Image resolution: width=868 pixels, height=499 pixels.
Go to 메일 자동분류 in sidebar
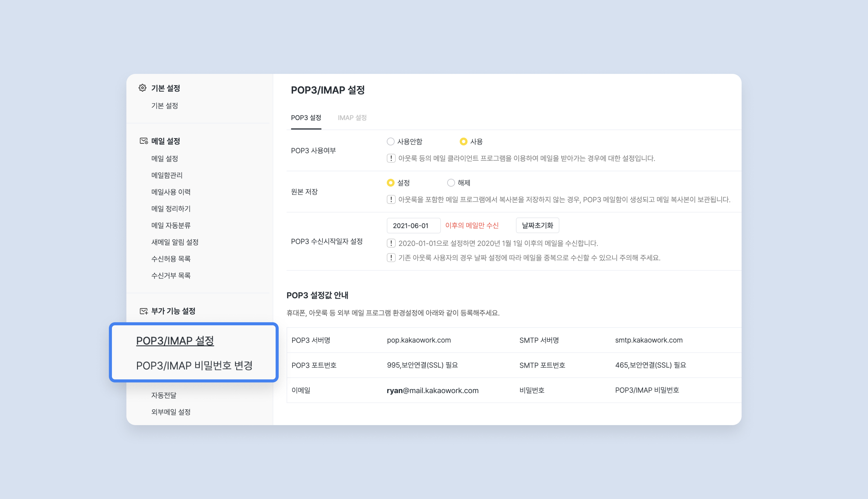click(x=171, y=226)
